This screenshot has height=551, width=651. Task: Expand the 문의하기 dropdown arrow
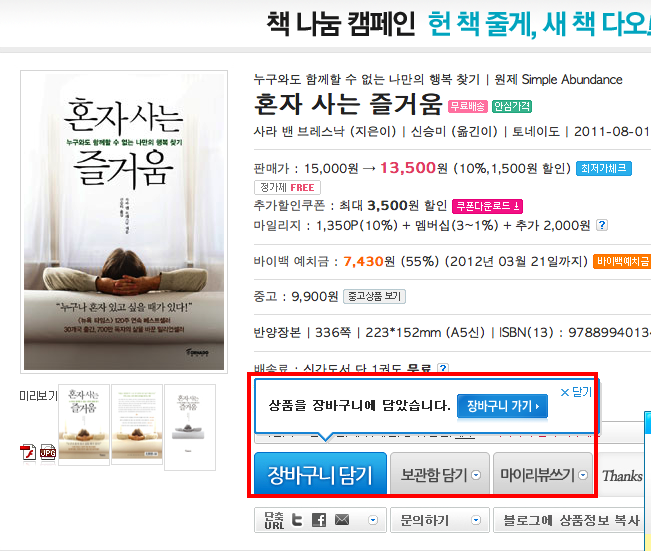(x=476, y=520)
